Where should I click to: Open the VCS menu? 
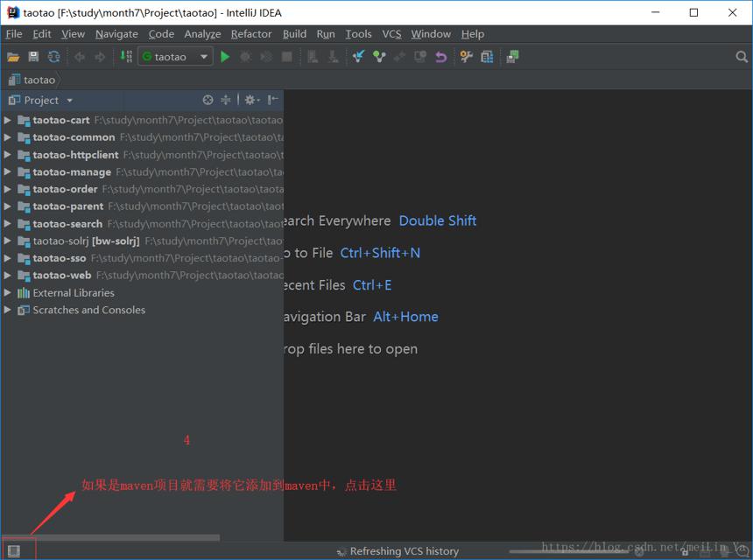(391, 34)
